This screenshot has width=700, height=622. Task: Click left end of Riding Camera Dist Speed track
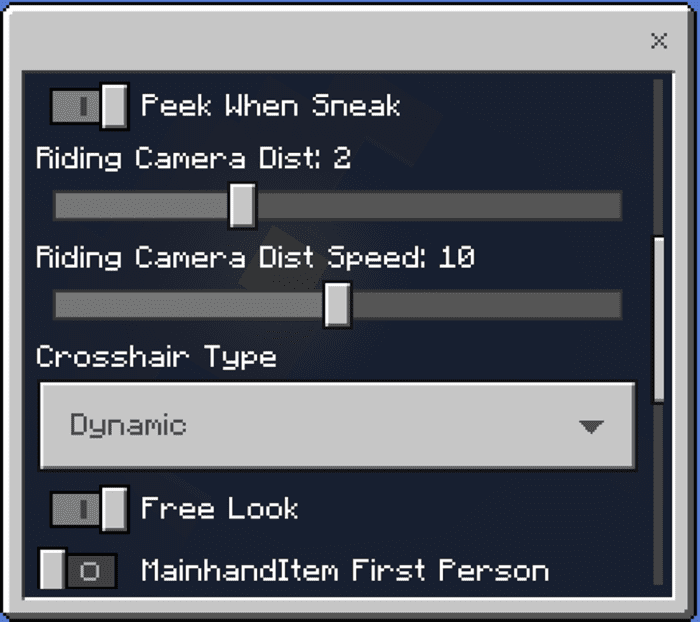point(62,305)
